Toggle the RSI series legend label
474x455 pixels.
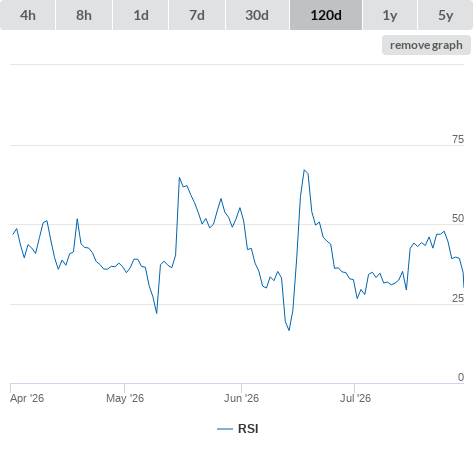click(248, 429)
